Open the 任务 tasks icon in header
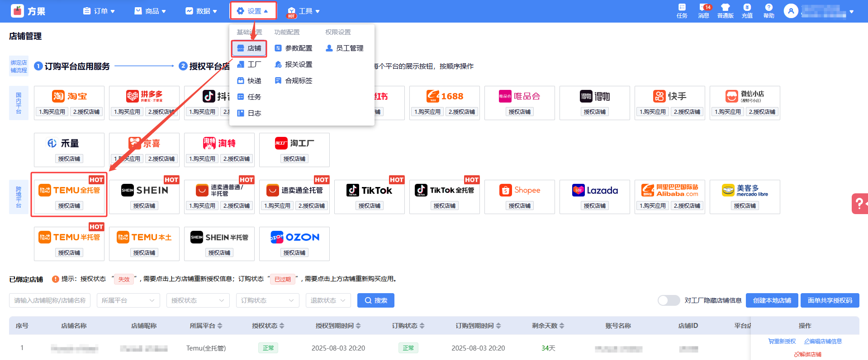Screen dimensions: 868x360 [682, 10]
